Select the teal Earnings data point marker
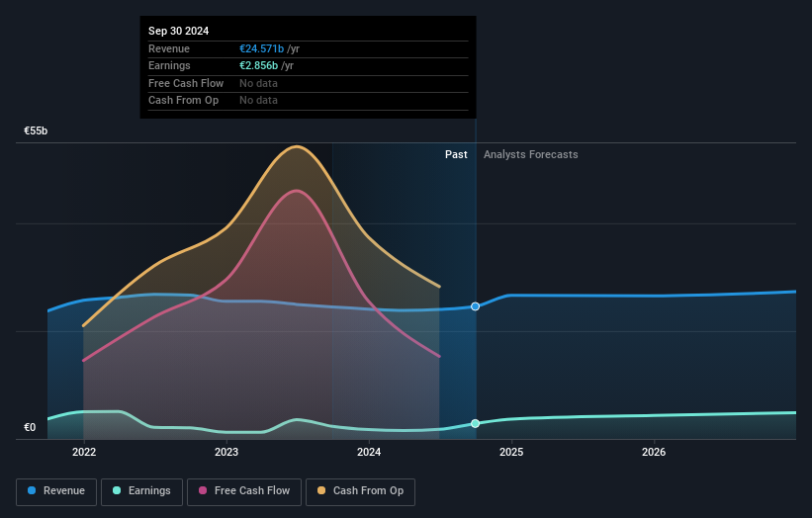812x518 pixels. pyautogui.click(x=475, y=423)
